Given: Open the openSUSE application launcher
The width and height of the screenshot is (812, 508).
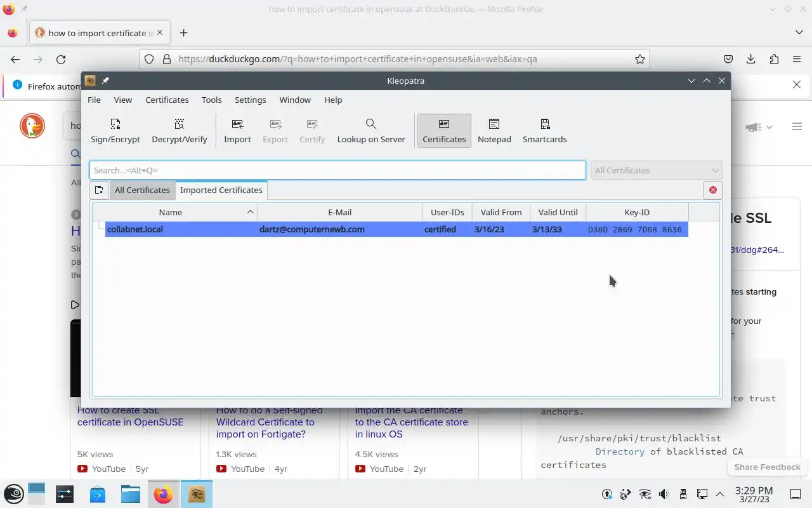Looking at the screenshot, I should pyautogui.click(x=14, y=494).
